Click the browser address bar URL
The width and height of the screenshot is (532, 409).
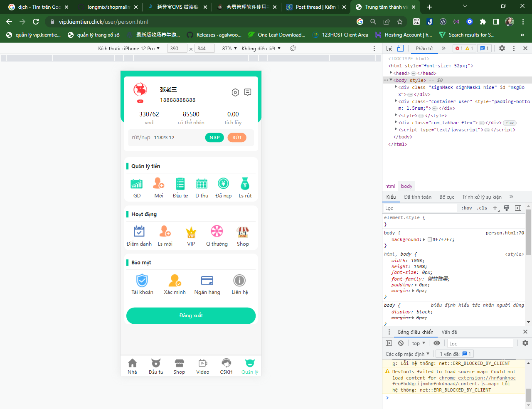pos(103,22)
